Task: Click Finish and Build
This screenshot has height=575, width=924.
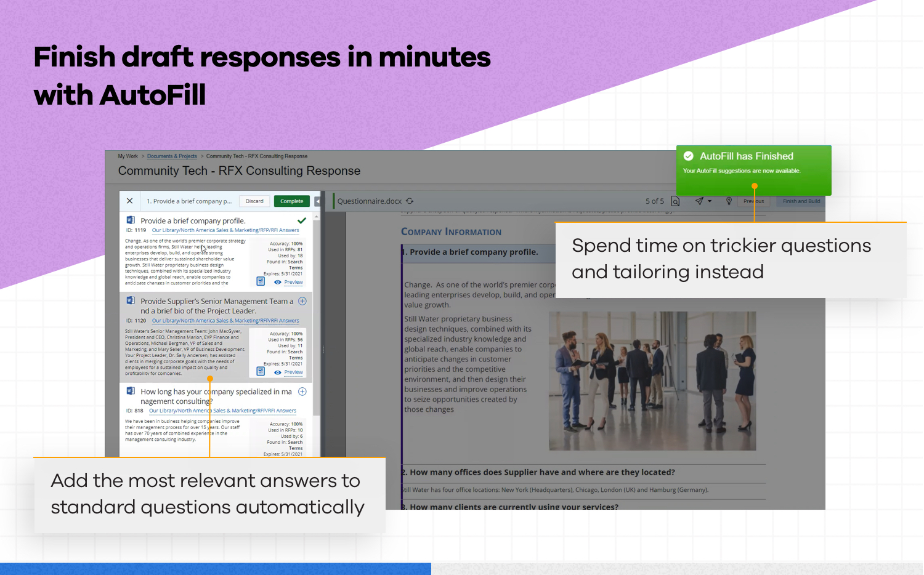Action: pos(801,201)
